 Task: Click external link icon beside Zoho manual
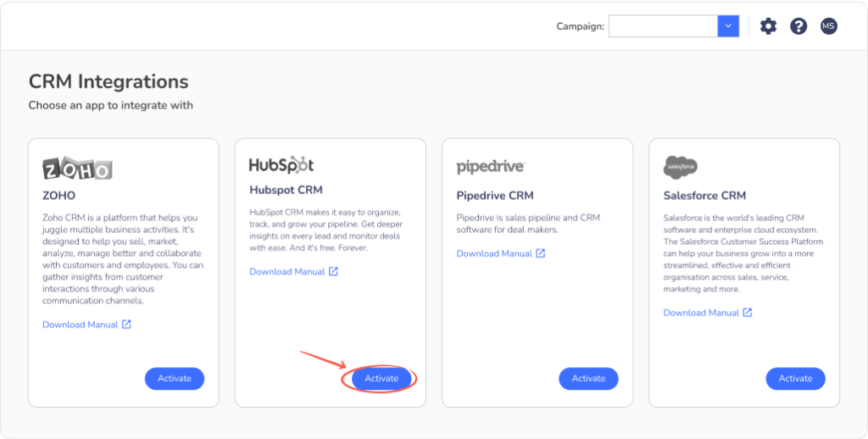(126, 325)
